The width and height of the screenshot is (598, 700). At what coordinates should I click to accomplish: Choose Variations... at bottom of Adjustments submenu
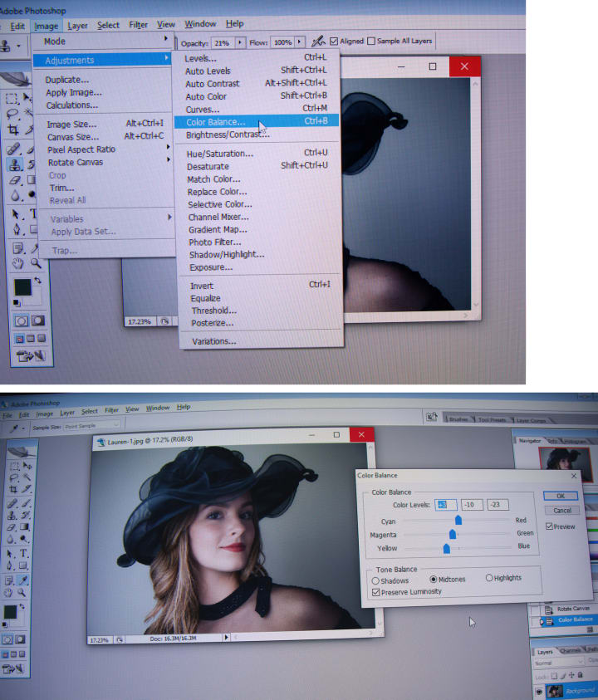262,341
